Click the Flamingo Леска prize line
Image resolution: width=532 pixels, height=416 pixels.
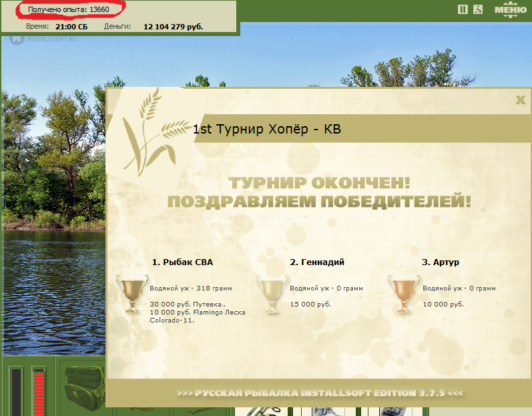(198, 313)
